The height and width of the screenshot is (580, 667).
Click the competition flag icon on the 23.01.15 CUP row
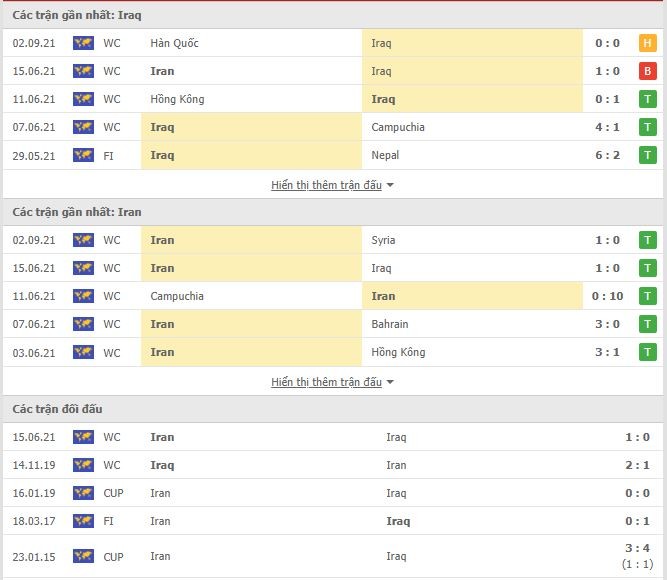(83, 556)
